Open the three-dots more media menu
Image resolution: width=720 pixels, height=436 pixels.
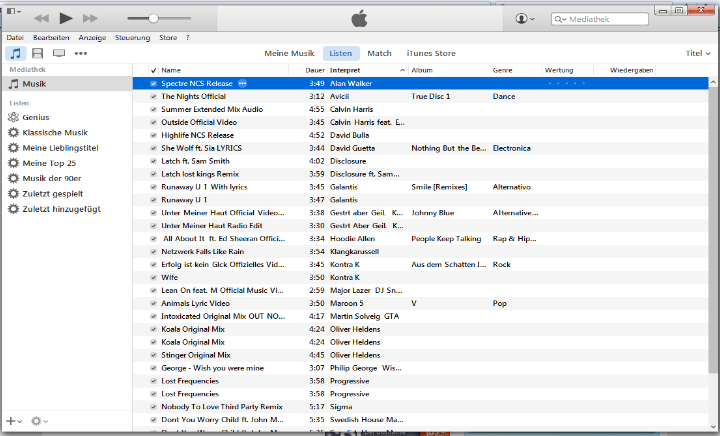pyautogui.click(x=81, y=53)
